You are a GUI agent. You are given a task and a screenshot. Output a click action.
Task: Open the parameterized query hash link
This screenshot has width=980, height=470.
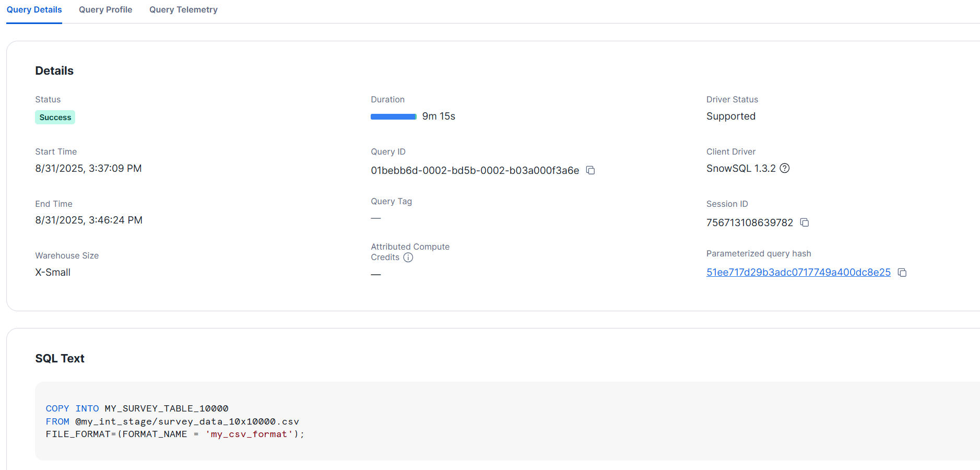798,272
